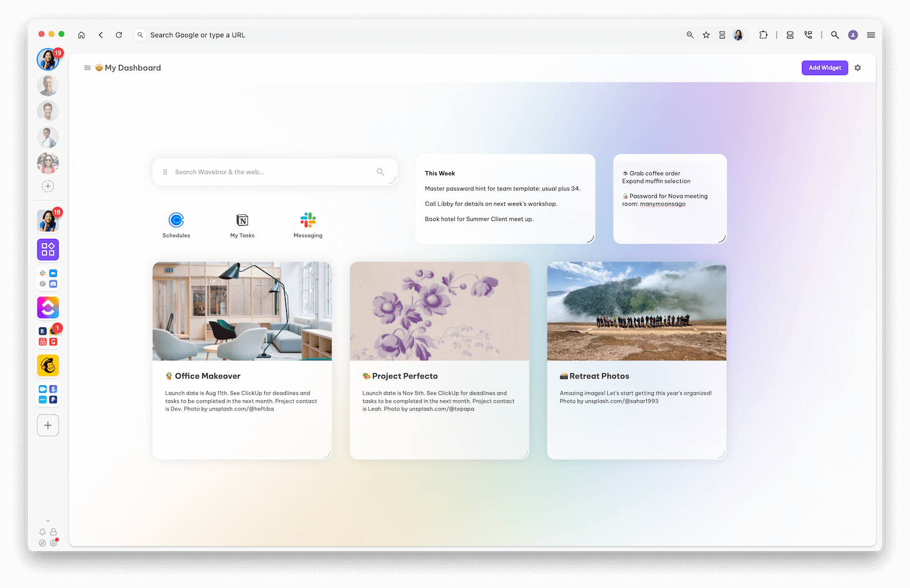This screenshot has height=588, width=910.
Task: Open the toolbar search magnifier
Action: 835,35
